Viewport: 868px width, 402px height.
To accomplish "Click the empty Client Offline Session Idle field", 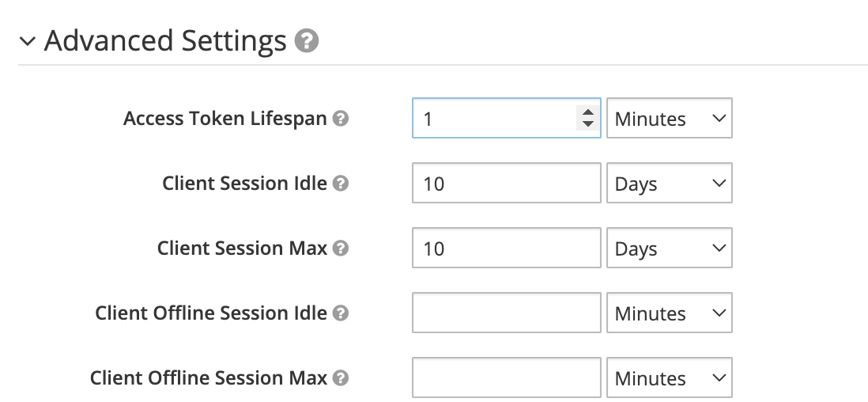I will pos(506,313).
